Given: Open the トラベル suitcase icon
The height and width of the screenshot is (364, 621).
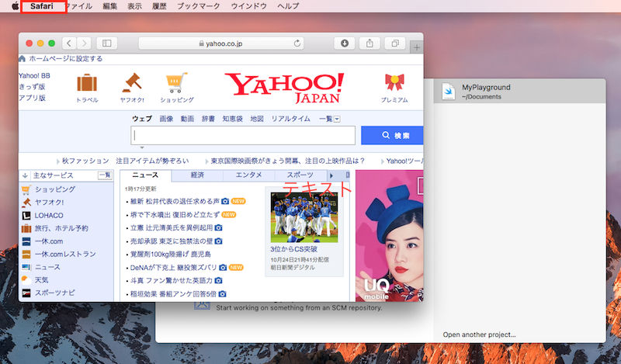Looking at the screenshot, I should (87, 83).
